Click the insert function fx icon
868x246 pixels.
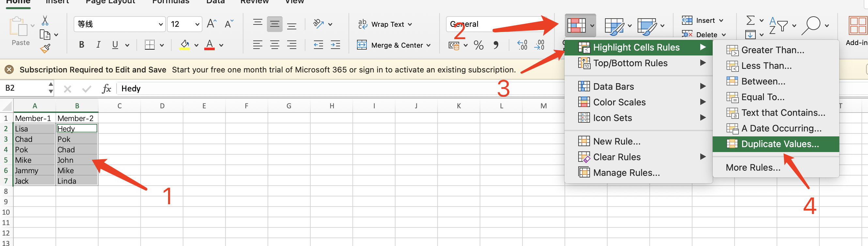coord(106,89)
